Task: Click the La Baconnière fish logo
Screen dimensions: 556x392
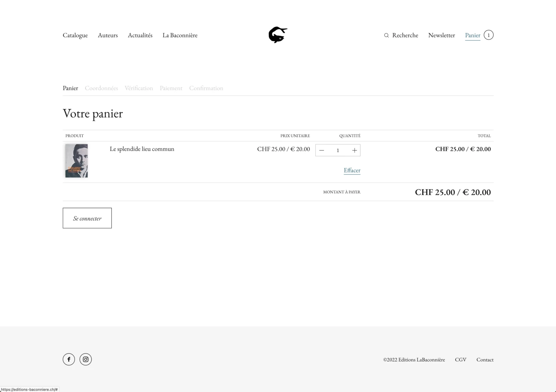Action: (x=278, y=35)
